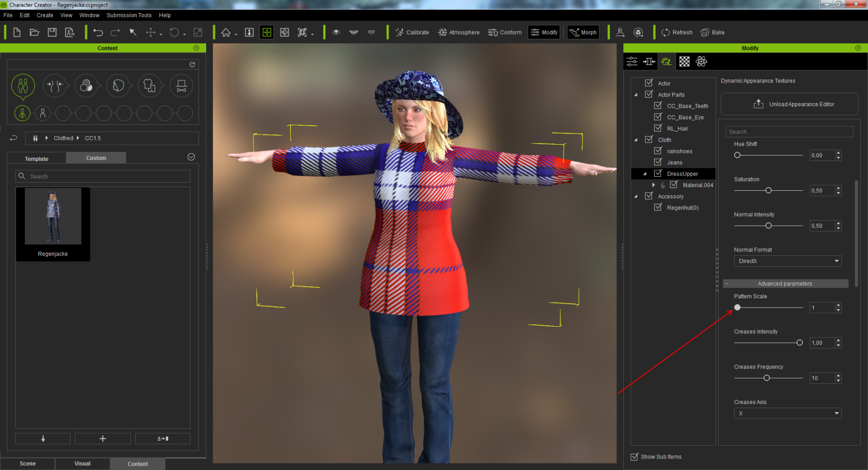Click the plus add button under content list
Viewport: 868px width, 470px height.
103,439
